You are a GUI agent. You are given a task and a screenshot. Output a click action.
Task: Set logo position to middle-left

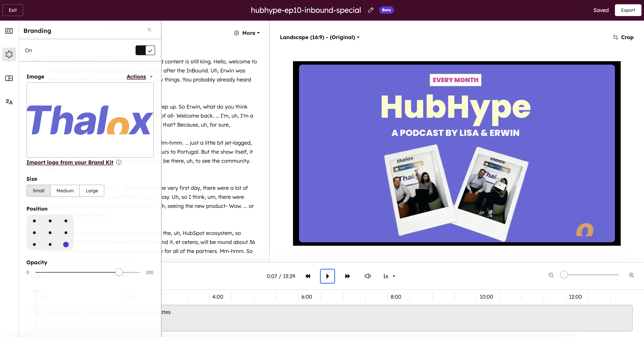click(x=34, y=233)
